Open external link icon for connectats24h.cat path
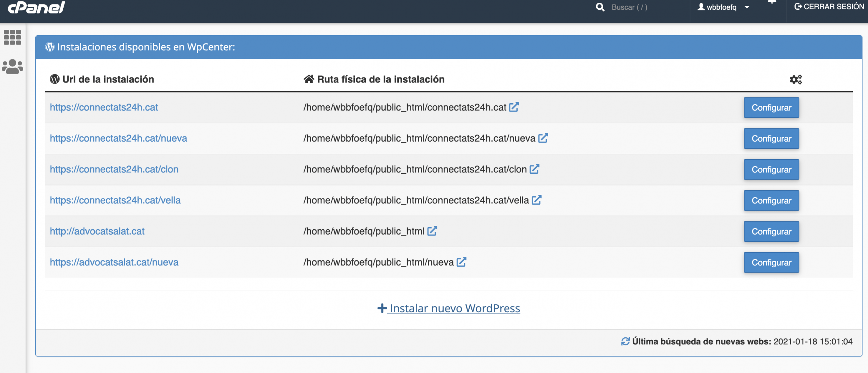 514,107
